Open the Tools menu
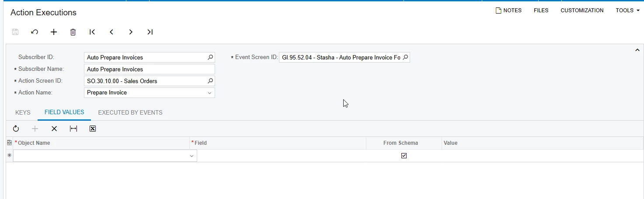Image resolution: width=644 pixels, height=199 pixels. 627,10
